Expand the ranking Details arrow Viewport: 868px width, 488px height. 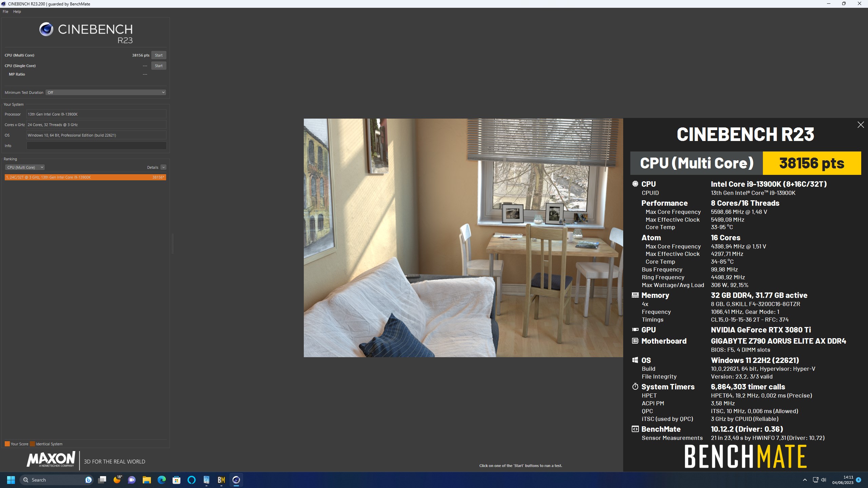click(163, 167)
